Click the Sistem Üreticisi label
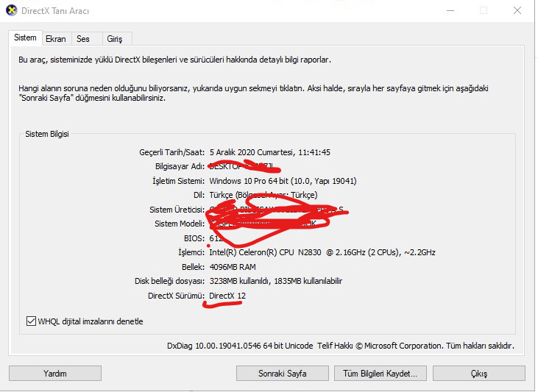 click(177, 210)
